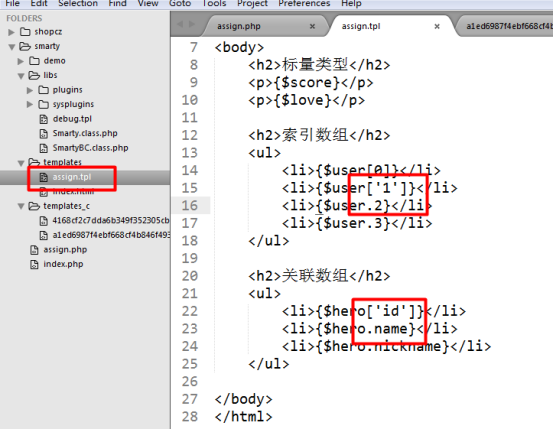Click {$user.3} on line 17
This screenshot has width=554, height=430.
pos(353,223)
